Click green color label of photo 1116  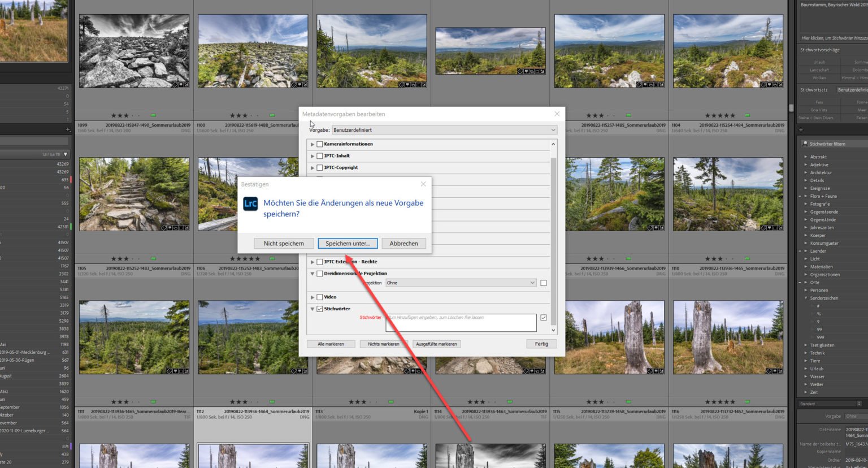(747, 402)
